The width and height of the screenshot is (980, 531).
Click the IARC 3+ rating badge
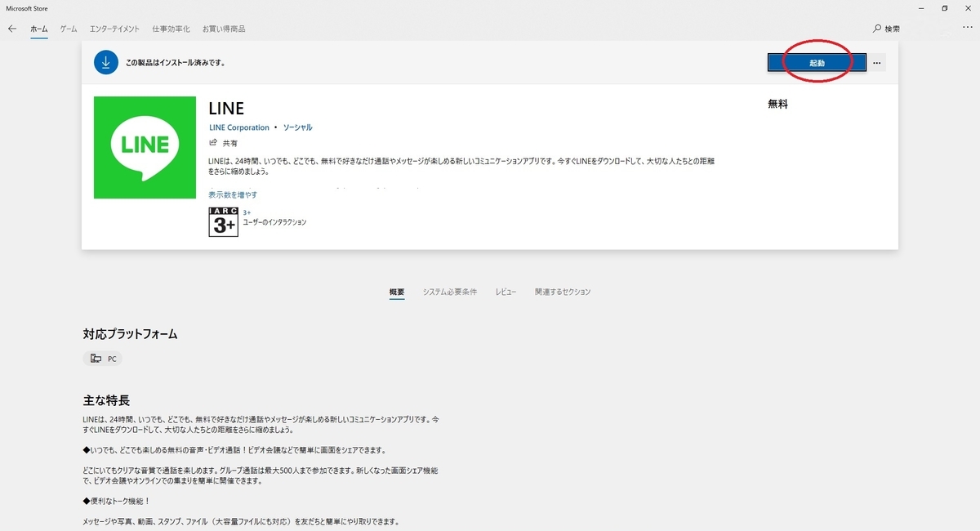(223, 221)
